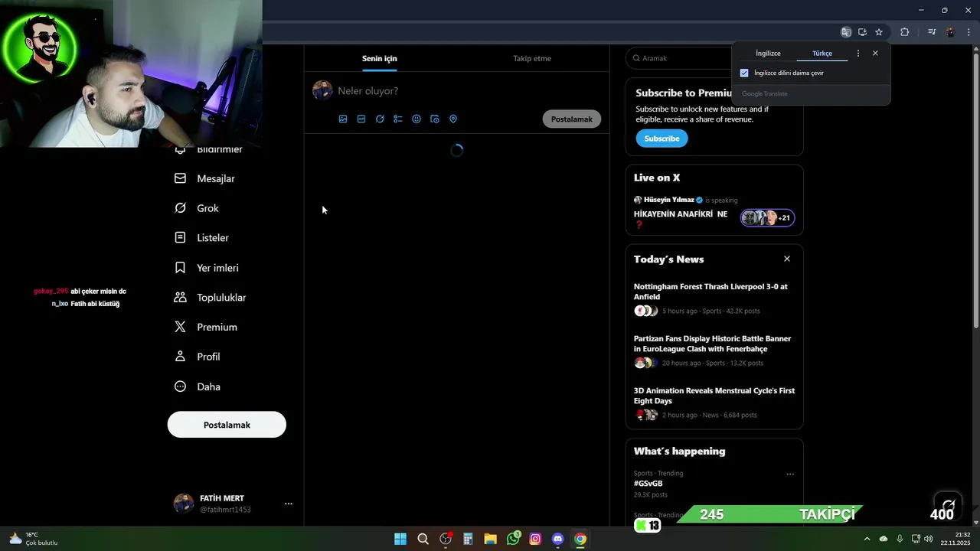
Task: Click the gray Postalamak button in composer
Action: coord(572,119)
